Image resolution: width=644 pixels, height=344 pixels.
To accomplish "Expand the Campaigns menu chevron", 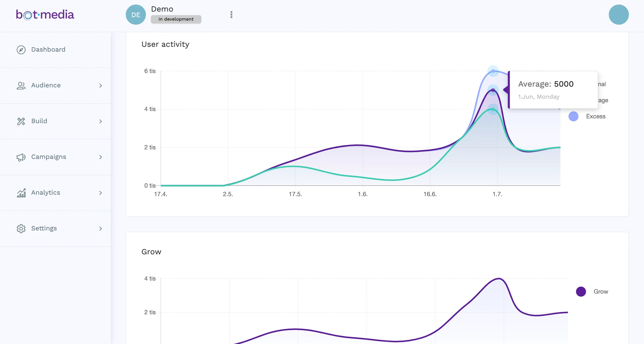I will [x=101, y=157].
